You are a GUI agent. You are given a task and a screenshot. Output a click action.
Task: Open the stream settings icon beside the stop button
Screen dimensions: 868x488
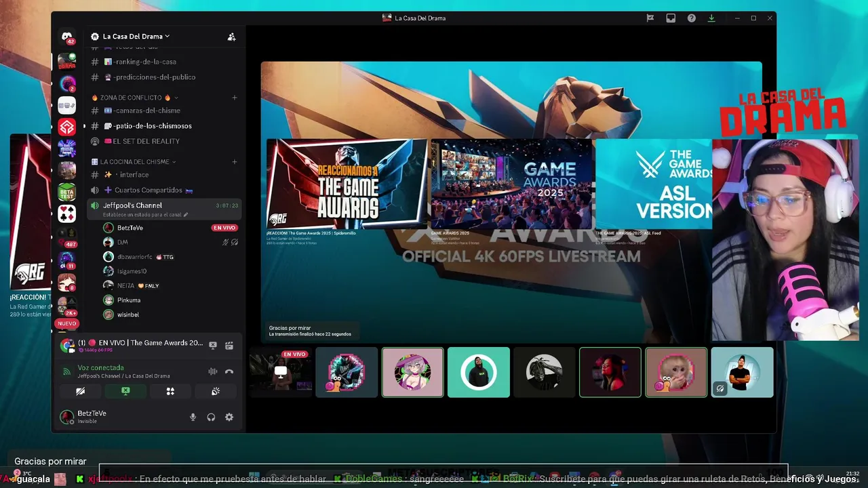(x=229, y=345)
